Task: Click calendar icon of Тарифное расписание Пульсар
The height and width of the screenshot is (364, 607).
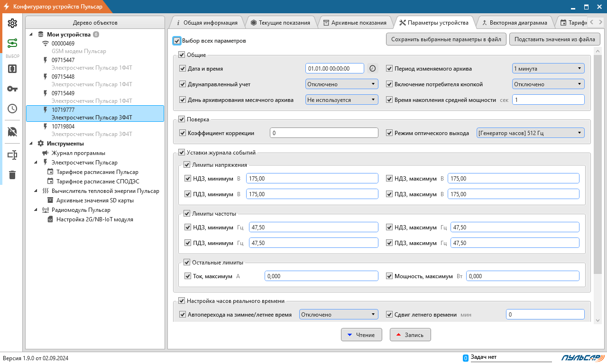Action: pos(50,172)
